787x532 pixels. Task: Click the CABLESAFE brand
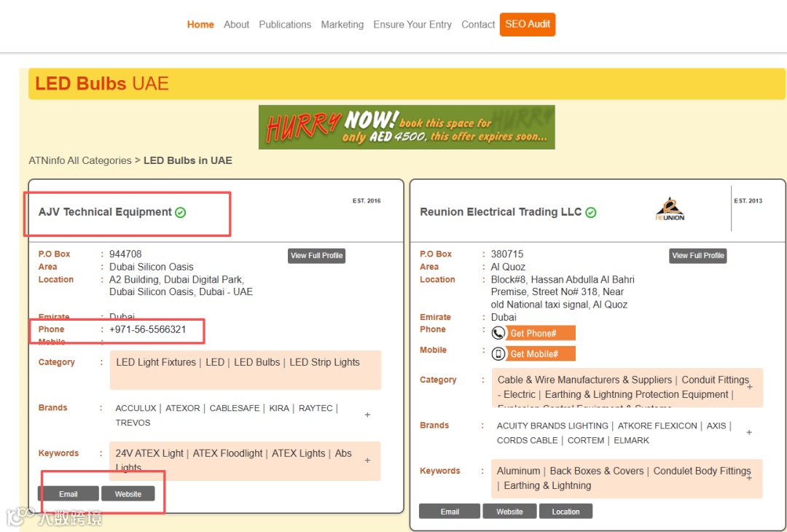click(235, 409)
